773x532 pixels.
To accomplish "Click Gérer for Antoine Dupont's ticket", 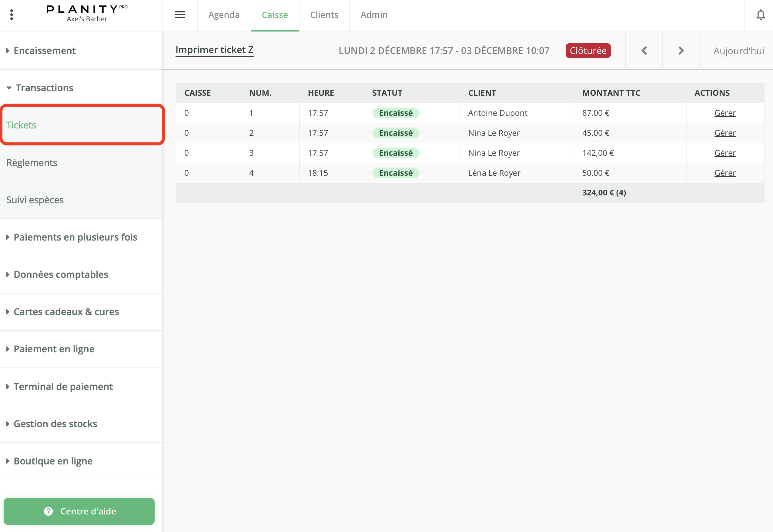I will (724, 113).
